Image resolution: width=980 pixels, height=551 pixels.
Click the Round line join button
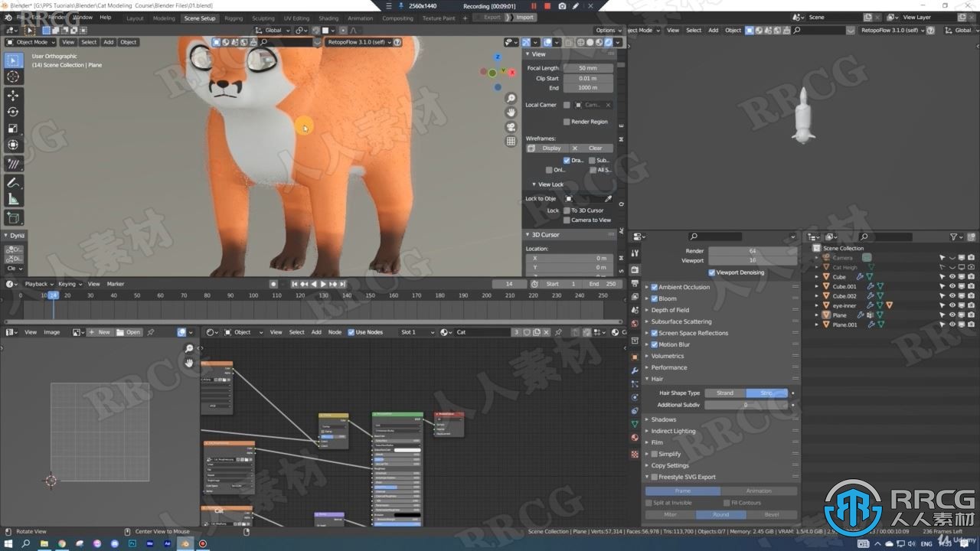click(720, 514)
